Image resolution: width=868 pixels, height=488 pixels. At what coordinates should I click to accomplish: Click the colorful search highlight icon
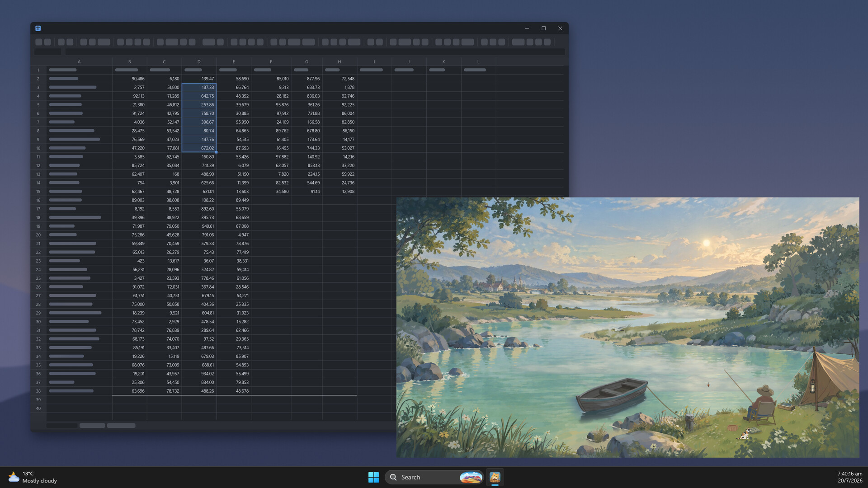[x=471, y=477]
